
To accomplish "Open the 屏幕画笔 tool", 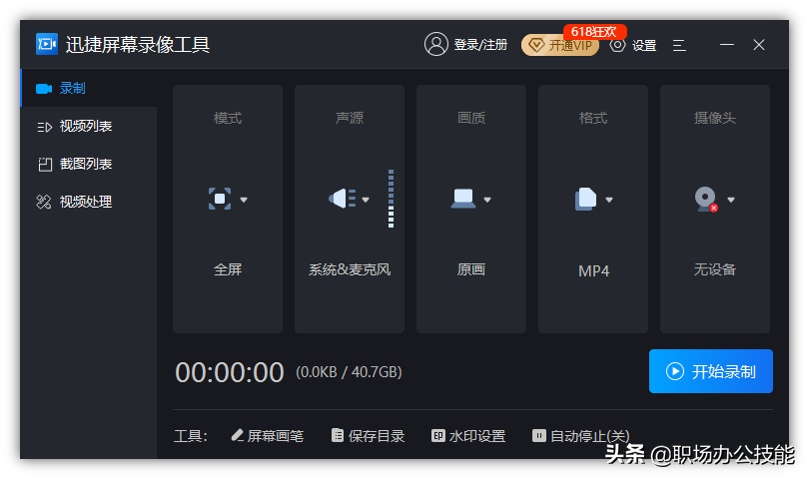I will 267,436.
